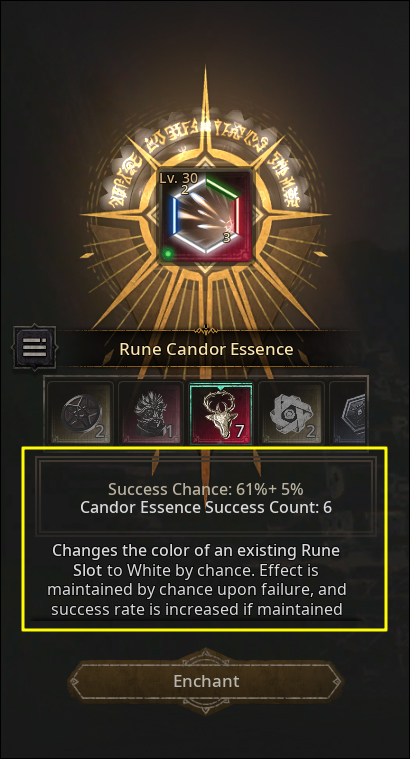Click the teal marker above the selected essence

point(221,388)
